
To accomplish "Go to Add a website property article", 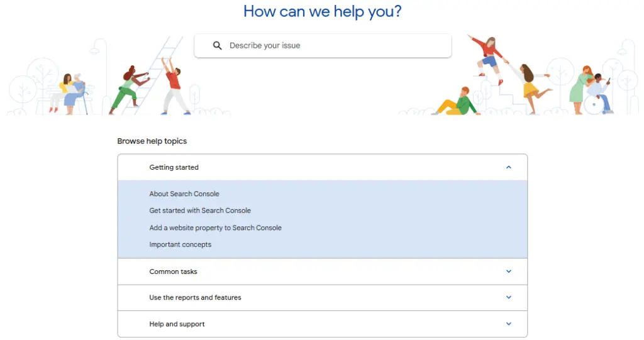I will (x=215, y=228).
